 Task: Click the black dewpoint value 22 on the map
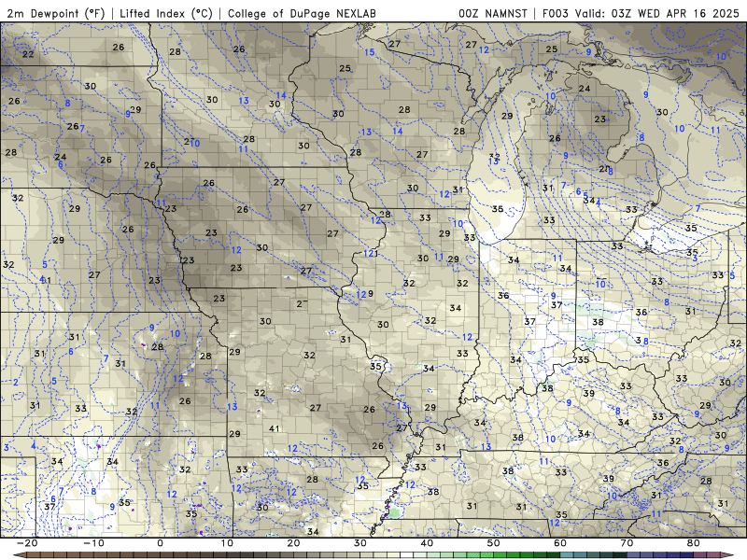(28, 54)
